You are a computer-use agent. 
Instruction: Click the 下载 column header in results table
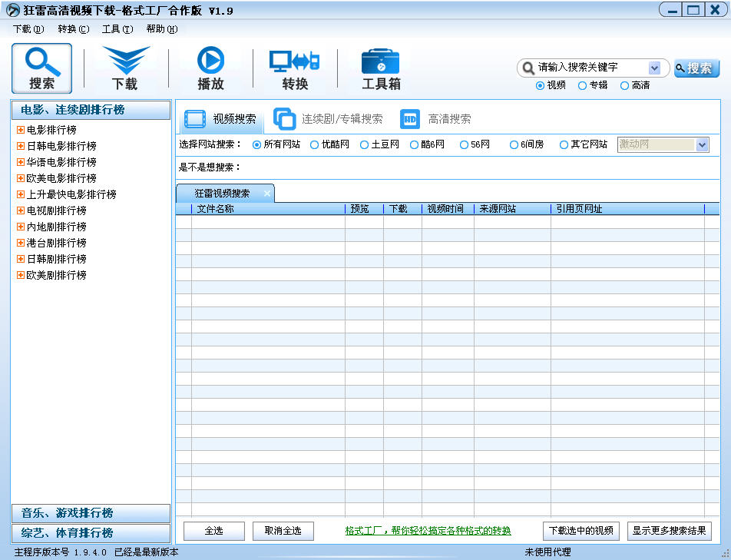coord(403,209)
